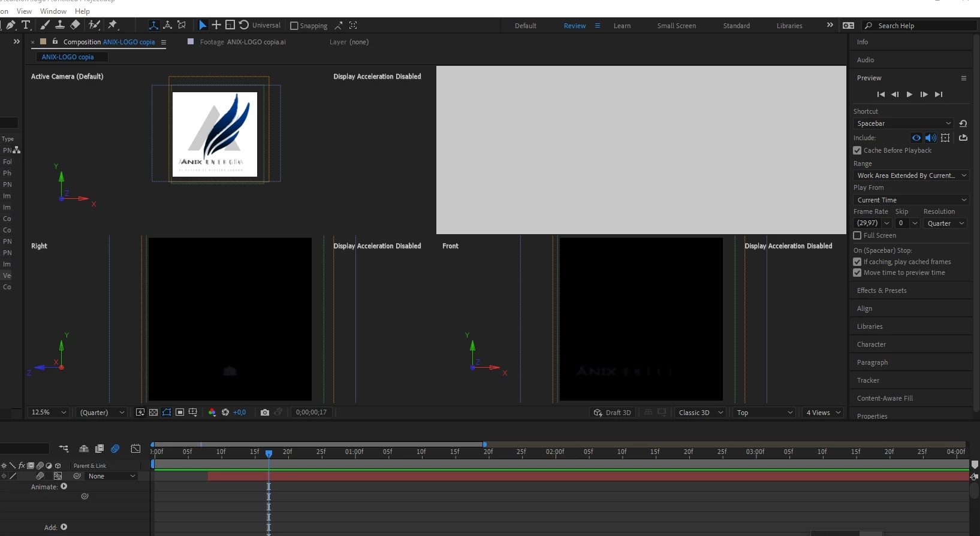Click the timeline playhead marker
The image size is (980, 536).
tap(269, 453)
